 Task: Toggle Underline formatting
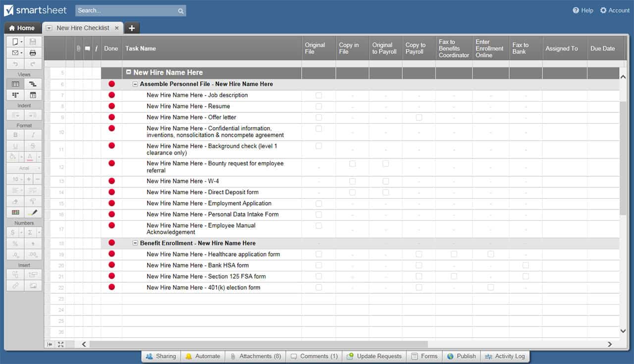pos(15,146)
